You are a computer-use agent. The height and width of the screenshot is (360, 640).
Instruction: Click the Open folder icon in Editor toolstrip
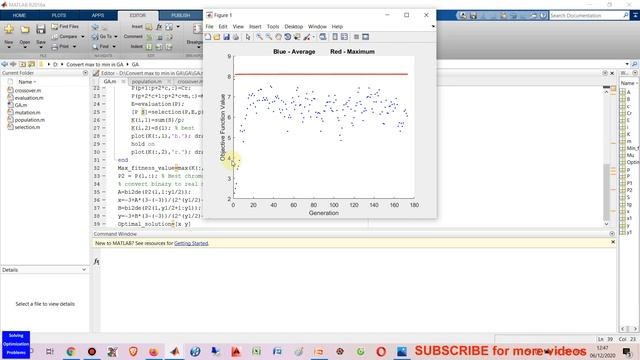25,29
